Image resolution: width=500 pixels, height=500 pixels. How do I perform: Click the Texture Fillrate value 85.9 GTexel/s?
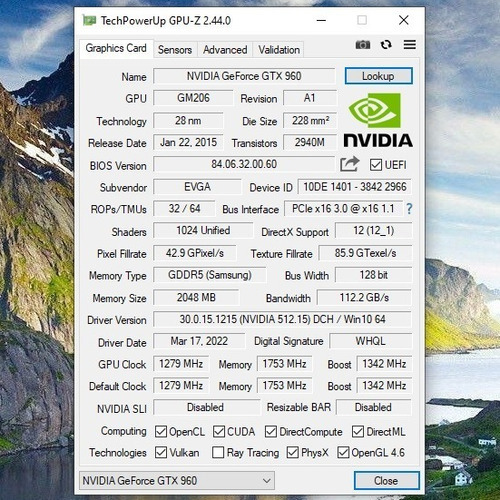[365, 253]
